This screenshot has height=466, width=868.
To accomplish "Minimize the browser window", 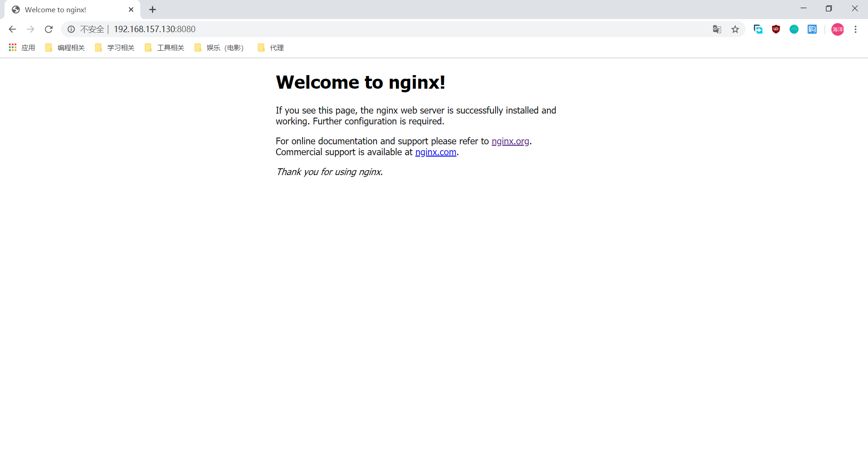I will coord(803,8).
